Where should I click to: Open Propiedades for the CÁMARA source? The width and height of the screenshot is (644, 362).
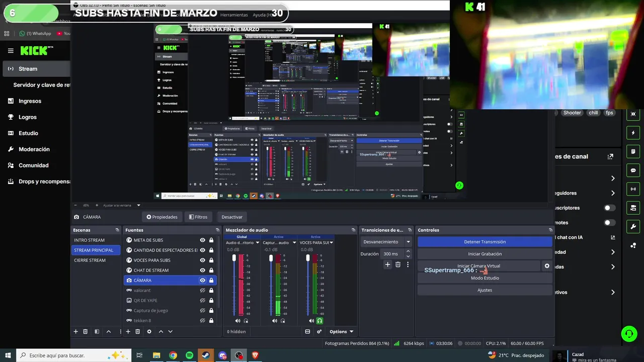pos(162,217)
